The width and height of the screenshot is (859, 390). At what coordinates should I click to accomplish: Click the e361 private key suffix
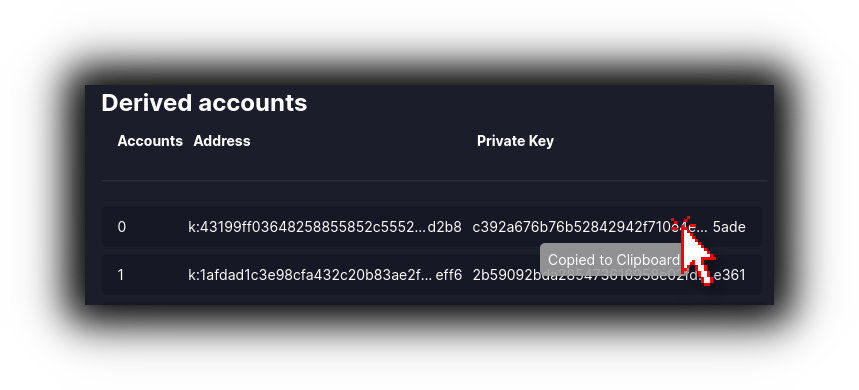point(732,274)
